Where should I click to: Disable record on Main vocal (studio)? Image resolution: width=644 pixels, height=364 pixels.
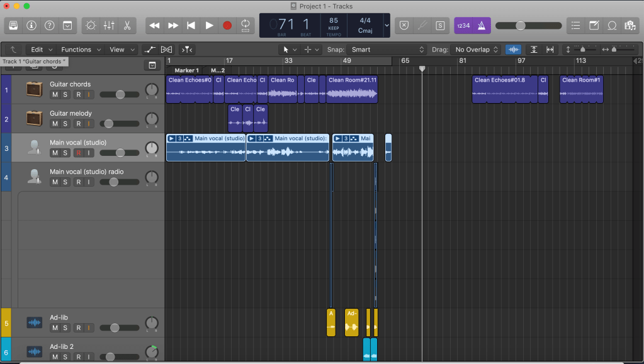pyautogui.click(x=79, y=153)
